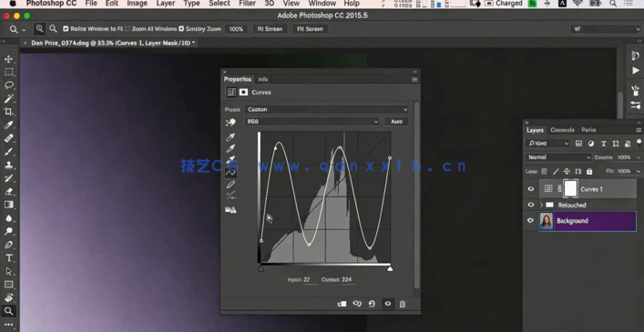Viewport: 644px width, 332px height.
Task: Select the Type tool
Action: pos(8,257)
